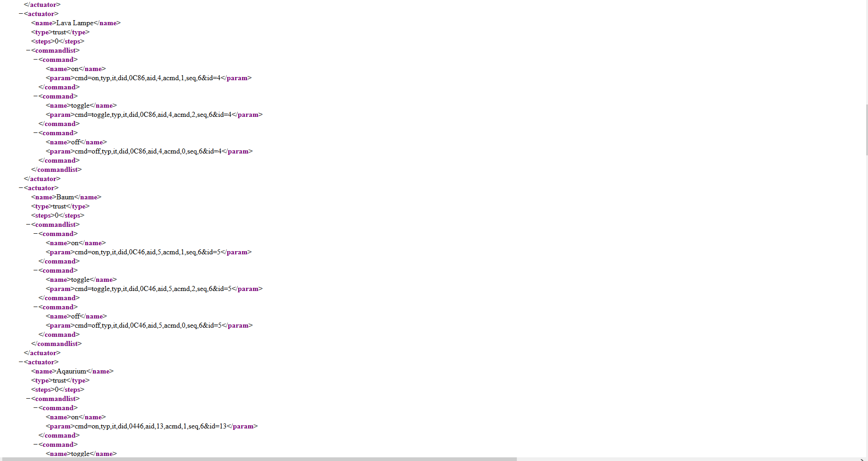Viewport: 868px width, 461px height.
Task: Collapse the commandlist under Lava Lampe
Action: pos(28,50)
